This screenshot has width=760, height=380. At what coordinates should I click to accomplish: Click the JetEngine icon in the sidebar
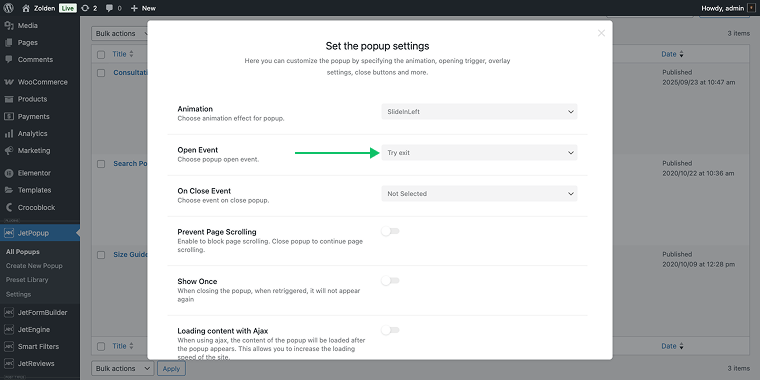pyautogui.click(x=9, y=330)
